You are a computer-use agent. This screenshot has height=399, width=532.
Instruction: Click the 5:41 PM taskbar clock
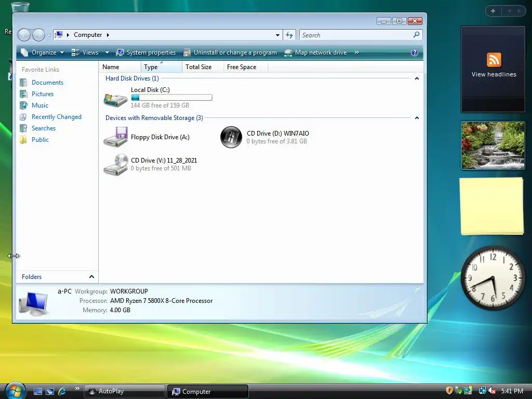click(x=512, y=391)
